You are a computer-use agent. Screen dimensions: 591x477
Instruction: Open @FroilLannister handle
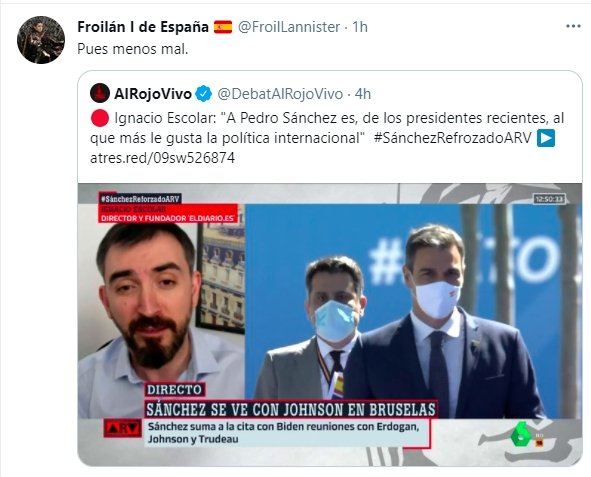pyautogui.click(x=289, y=27)
